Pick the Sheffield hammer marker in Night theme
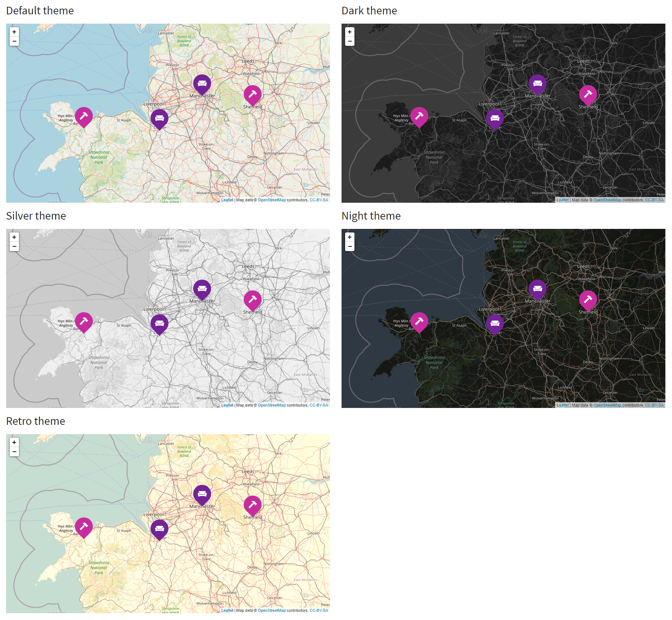 588,301
